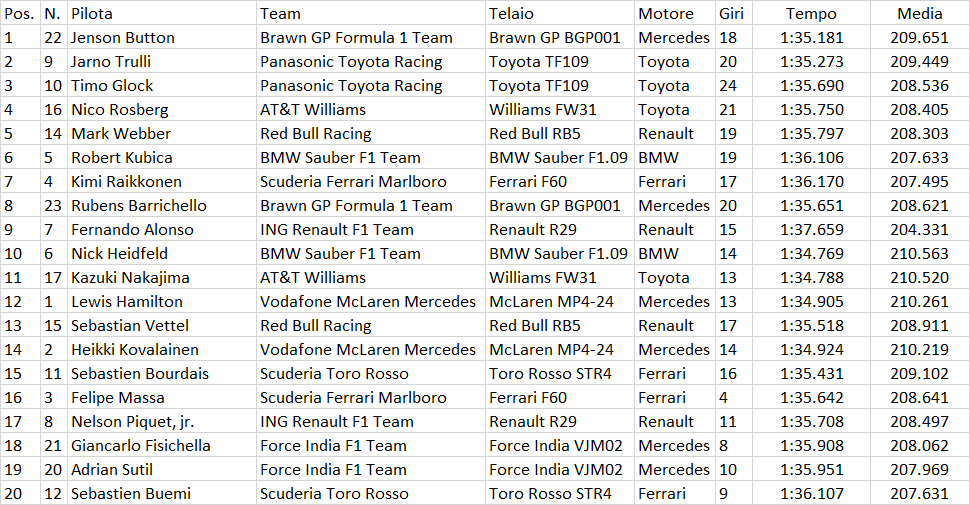Click the Team column header

click(x=371, y=13)
